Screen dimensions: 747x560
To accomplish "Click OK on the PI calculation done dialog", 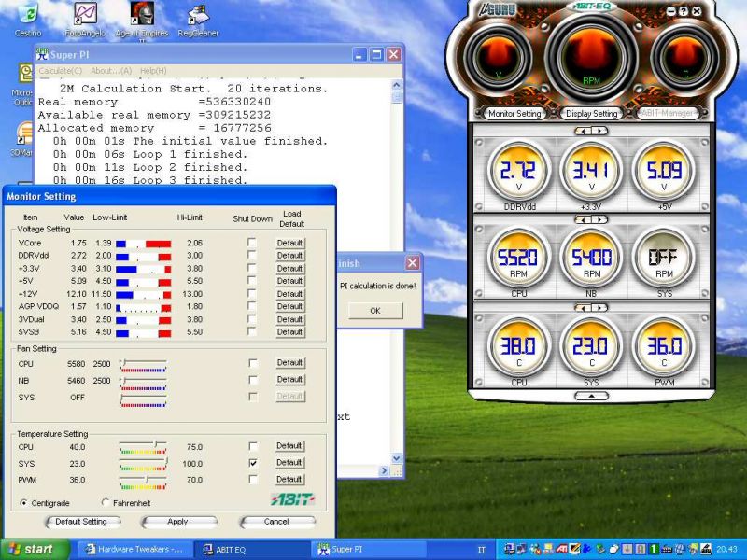I will [375, 311].
